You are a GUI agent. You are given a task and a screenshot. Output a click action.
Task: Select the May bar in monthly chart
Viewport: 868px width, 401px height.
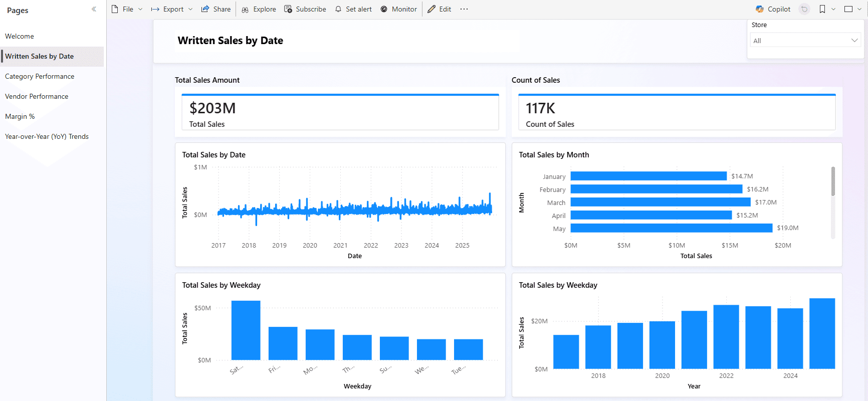(671, 228)
